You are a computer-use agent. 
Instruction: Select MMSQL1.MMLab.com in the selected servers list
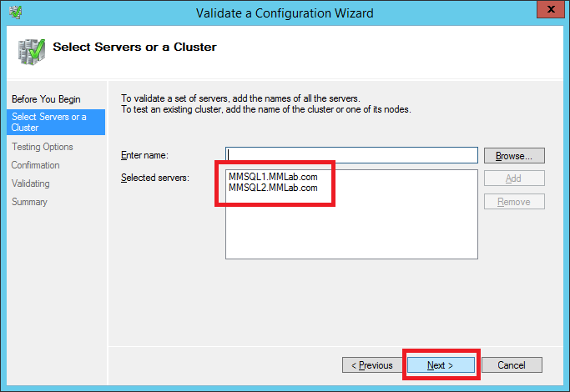tap(273, 177)
